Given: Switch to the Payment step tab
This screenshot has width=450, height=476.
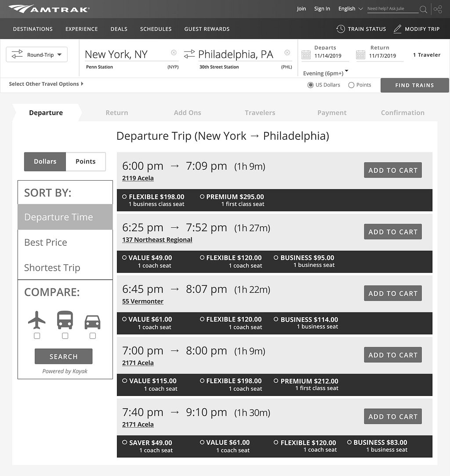Looking at the screenshot, I should (x=332, y=113).
